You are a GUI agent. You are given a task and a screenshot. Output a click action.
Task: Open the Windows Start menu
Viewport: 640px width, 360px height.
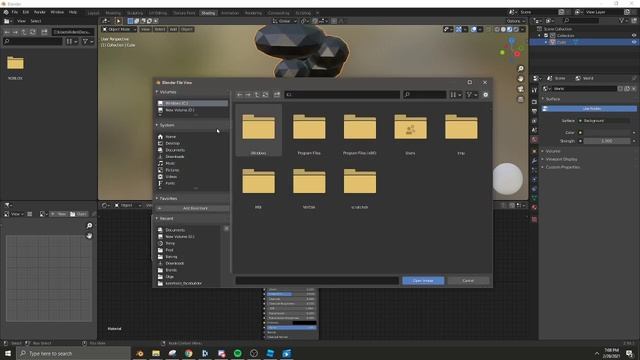(x=8, y=353)
